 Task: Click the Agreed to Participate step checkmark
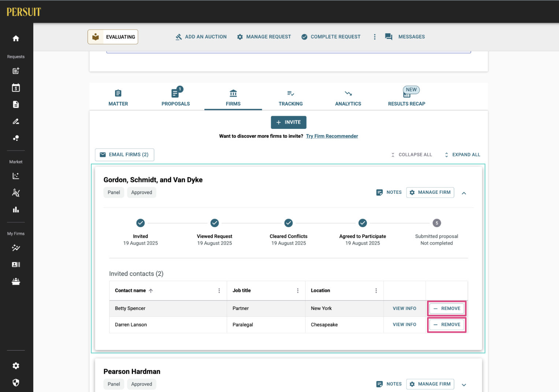click(x=363, y=223)
